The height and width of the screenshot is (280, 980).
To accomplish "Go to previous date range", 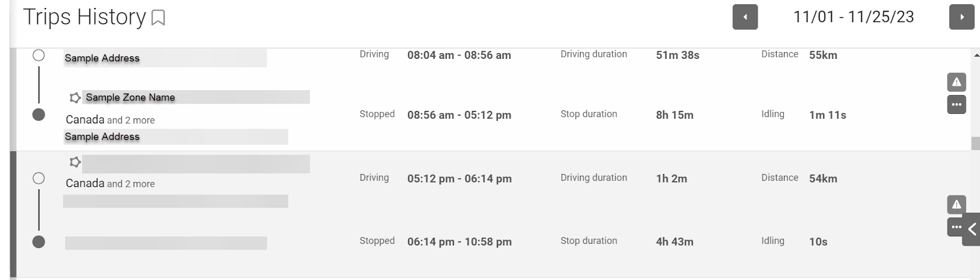I will point(745,17).
